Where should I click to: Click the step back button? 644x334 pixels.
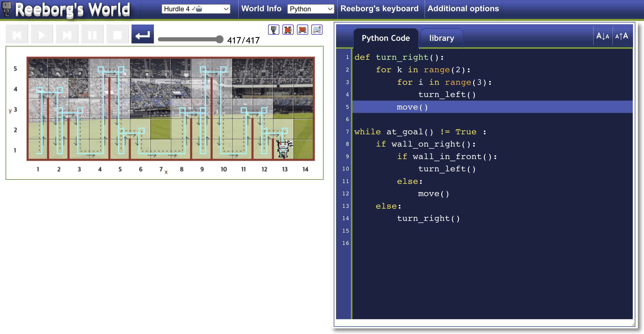pos(17,34)
